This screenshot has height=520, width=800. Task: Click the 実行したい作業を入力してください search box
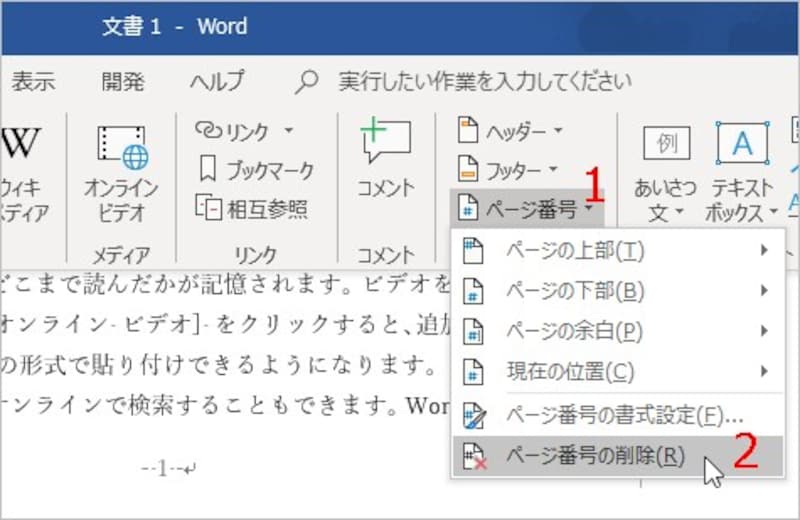(485, 82)
